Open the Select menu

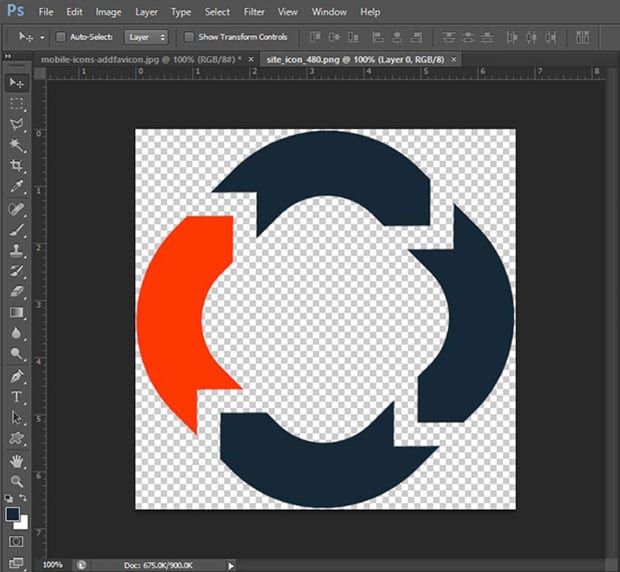(x=217, y=12)
